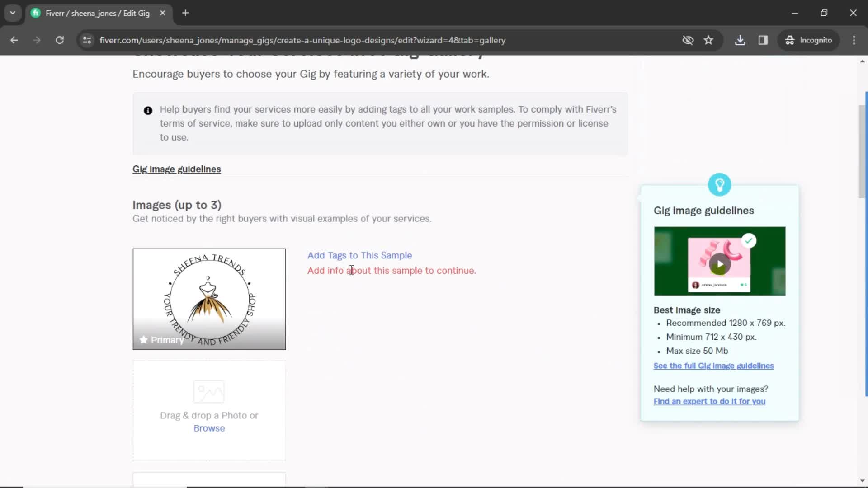This screenshot has width=868, height=488.
Task: Select the reload page icon in browser
Action: [60, 40]
